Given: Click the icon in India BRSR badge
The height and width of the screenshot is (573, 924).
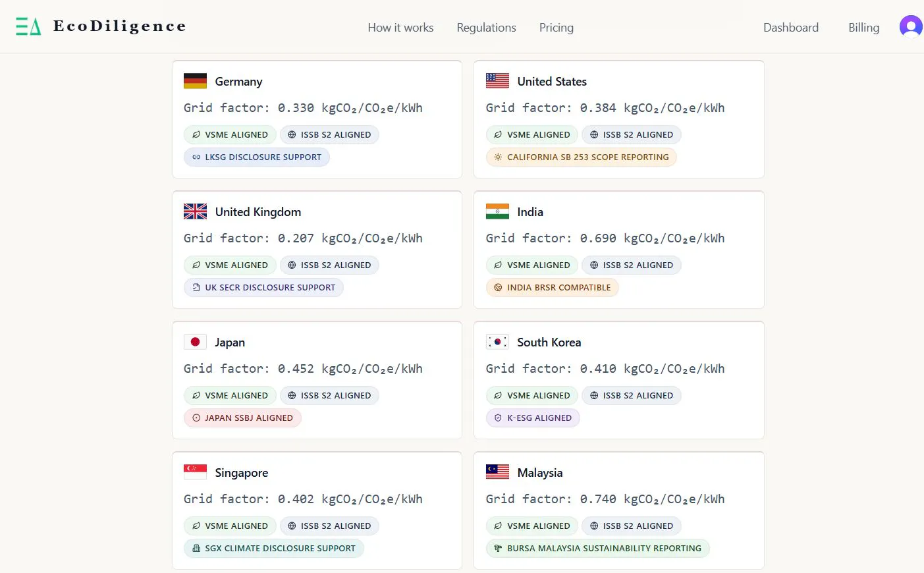Looking at the screenshot, I should coord(498,288).
